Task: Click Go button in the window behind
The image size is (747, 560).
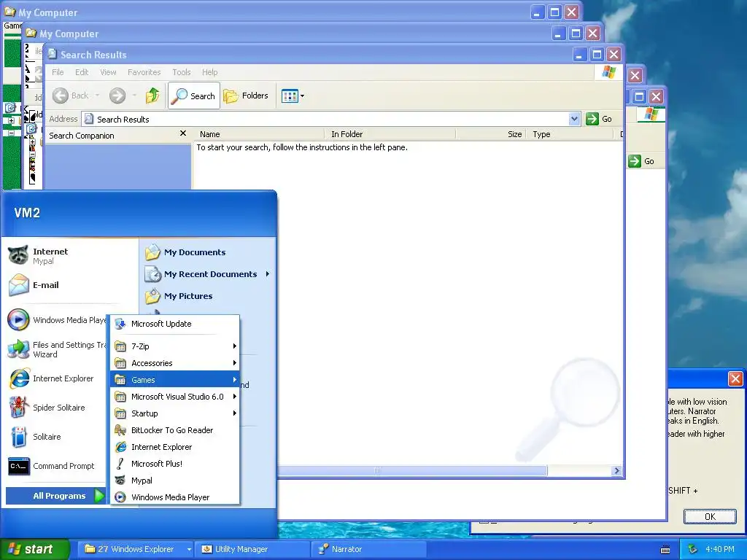Action: (x=641, y=161)
